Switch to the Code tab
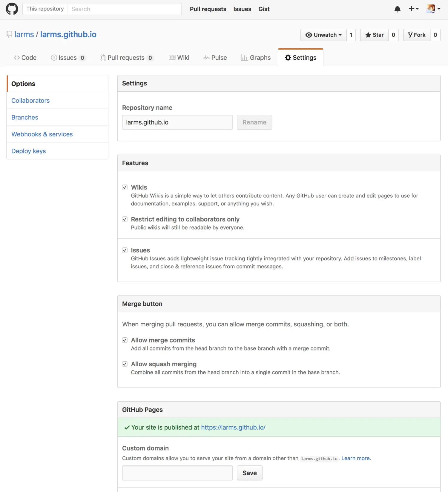This screenshot has width=448, height=492. click(25, 58)
